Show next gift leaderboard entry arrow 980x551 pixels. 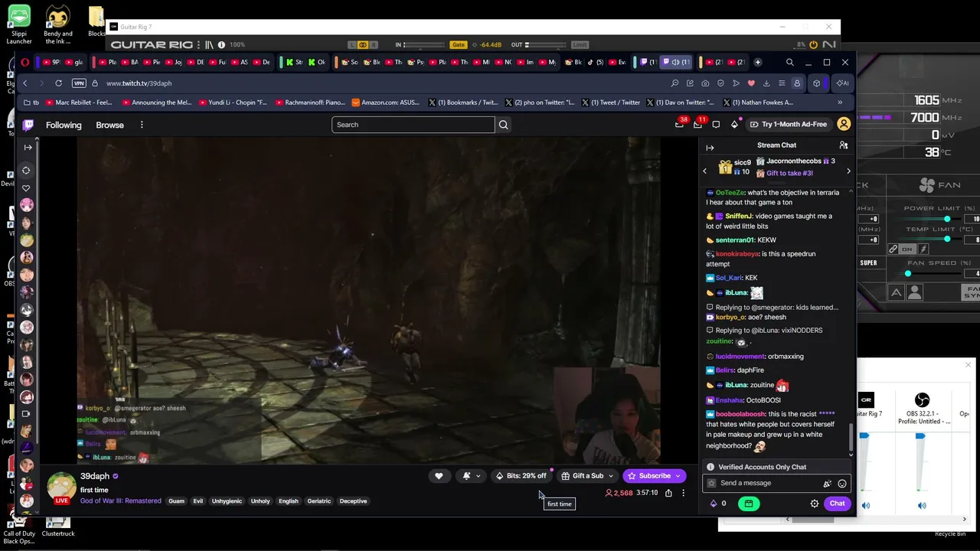848,171
